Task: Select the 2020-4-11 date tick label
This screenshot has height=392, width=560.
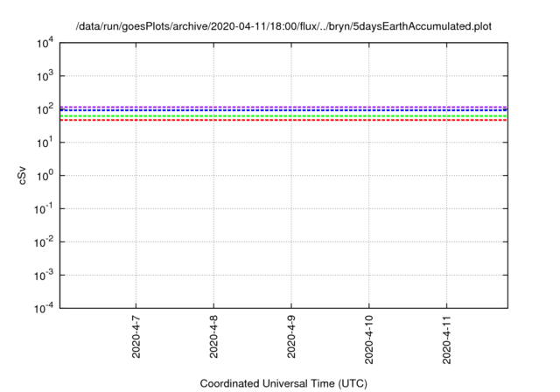Action: click(447, 339)
